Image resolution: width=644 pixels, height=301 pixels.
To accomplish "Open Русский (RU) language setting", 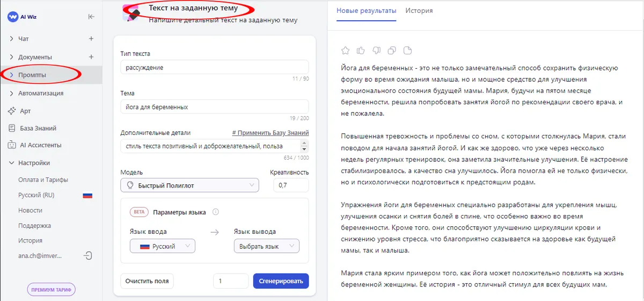I will [x=36, y=196].
